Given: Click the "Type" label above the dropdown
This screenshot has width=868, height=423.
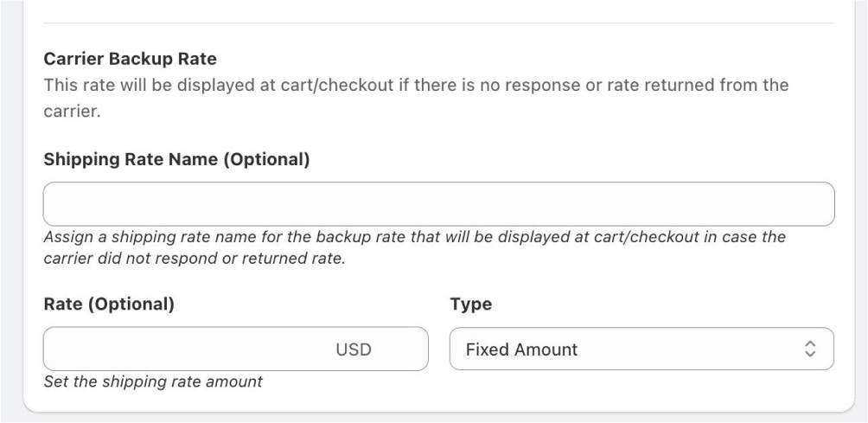Looking at the screenshot, I should pos(471,304).
